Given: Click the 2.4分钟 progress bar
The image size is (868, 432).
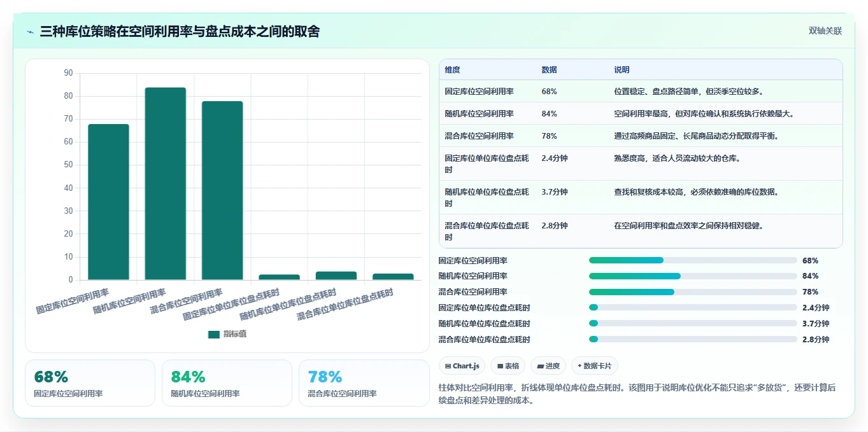Looking at the screenshot, I should (693, 307).
